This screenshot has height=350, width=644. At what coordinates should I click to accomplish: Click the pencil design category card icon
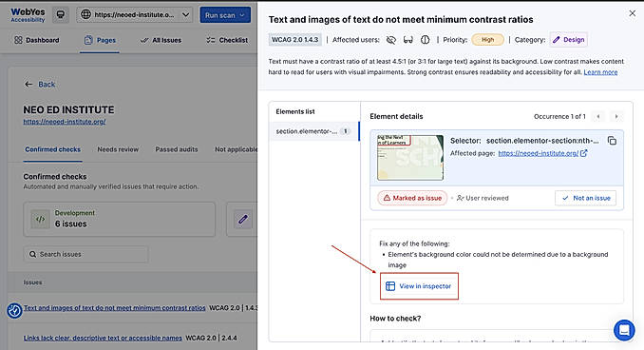pyautogui.click(x=243, y=219)
